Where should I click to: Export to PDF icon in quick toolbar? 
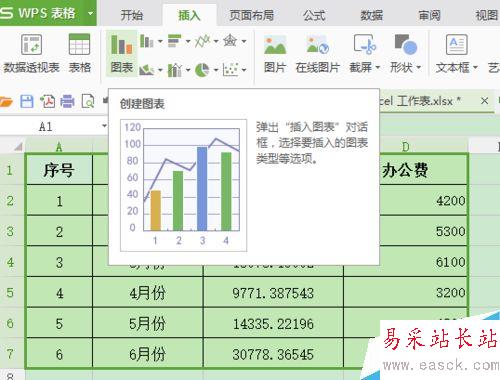pos(48,101)
